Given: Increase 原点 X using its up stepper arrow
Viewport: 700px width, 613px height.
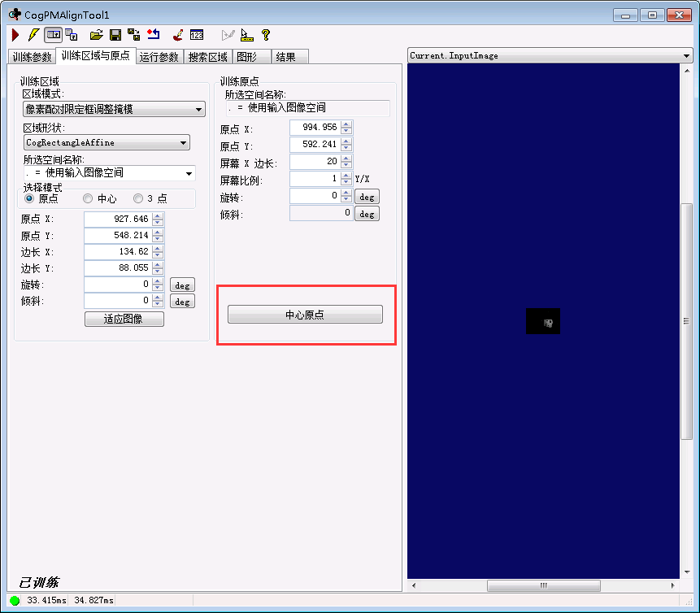Looking at the screenshot, I should pyautogui.click(x=156, y=215).
